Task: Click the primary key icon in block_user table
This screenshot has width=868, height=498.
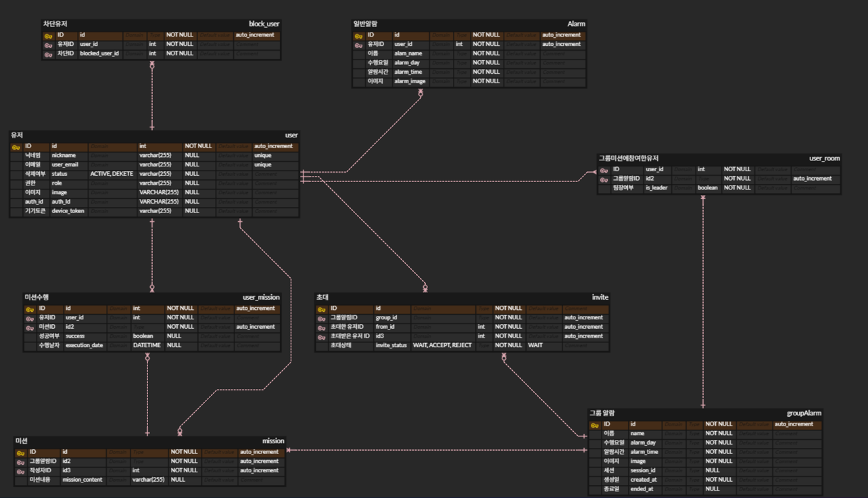Action: 48,35
